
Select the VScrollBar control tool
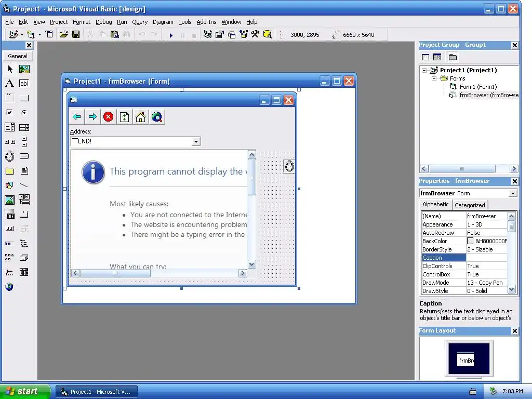pos(24,142)
